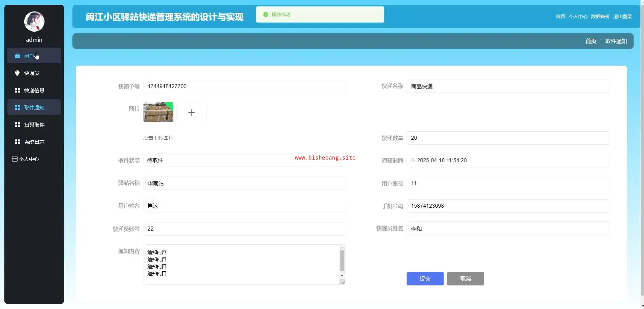Click the 快递员账号 input field
644x309 pixels.
coord(245,229)
